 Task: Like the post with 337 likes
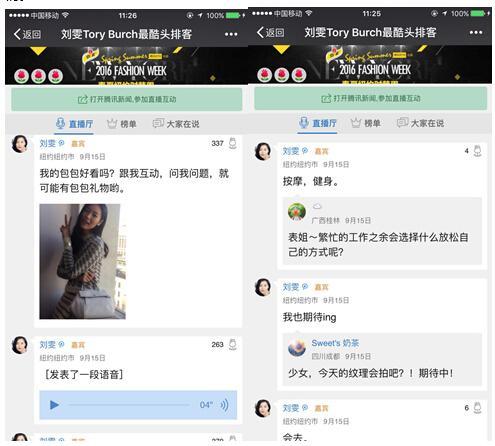(x=233, y=143)
